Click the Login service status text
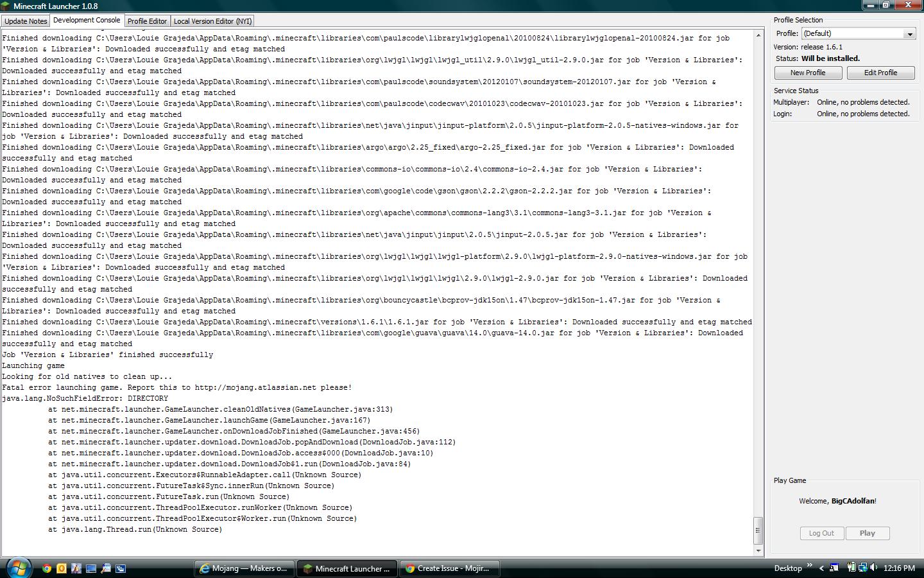Image resolution: width=924 pixels, height=578 pixels. coord(863,114)
